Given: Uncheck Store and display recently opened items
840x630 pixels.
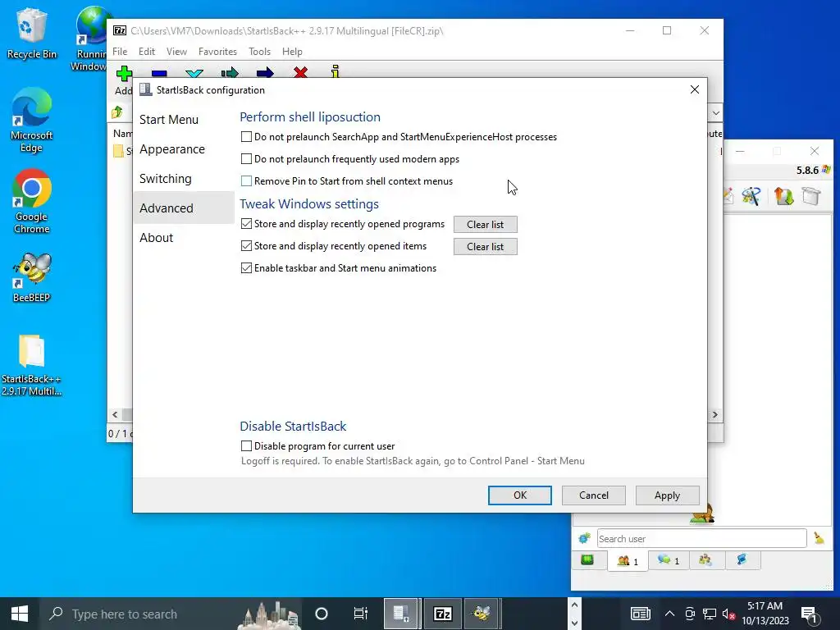Looking at the screenshot, I should [x=246, y=246].
